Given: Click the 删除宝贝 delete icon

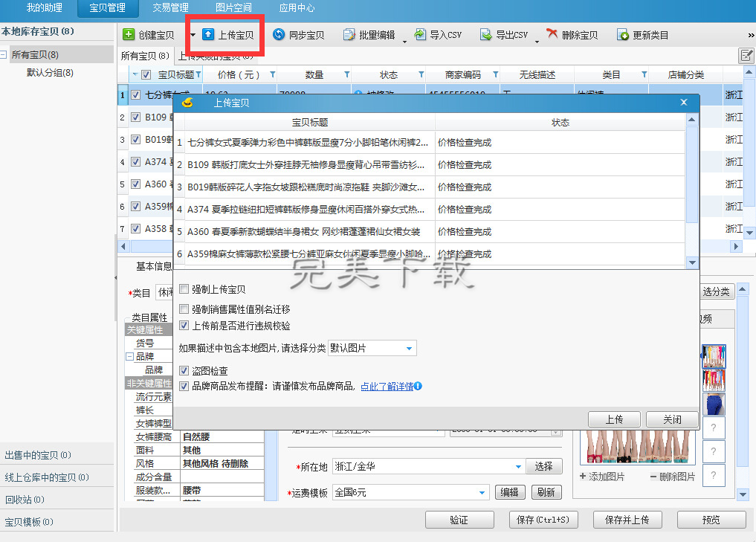Looking at the screenshot, I should pyautogui.click(x=552, y=35).
